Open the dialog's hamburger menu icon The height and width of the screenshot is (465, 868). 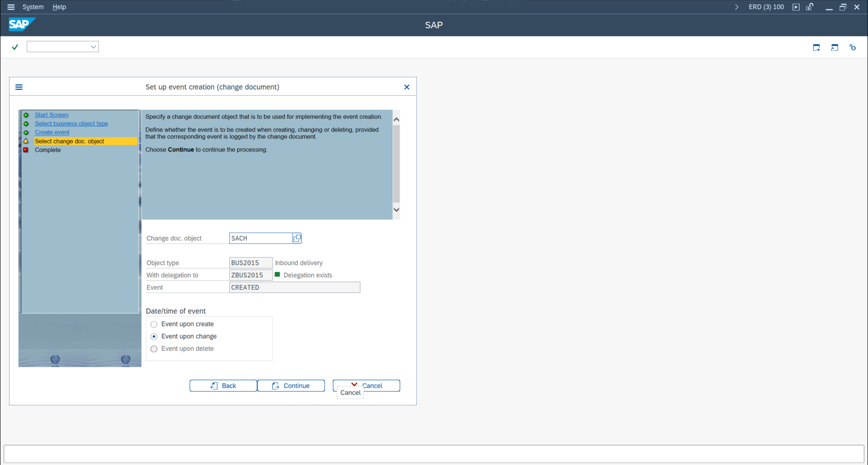point(19,87)
